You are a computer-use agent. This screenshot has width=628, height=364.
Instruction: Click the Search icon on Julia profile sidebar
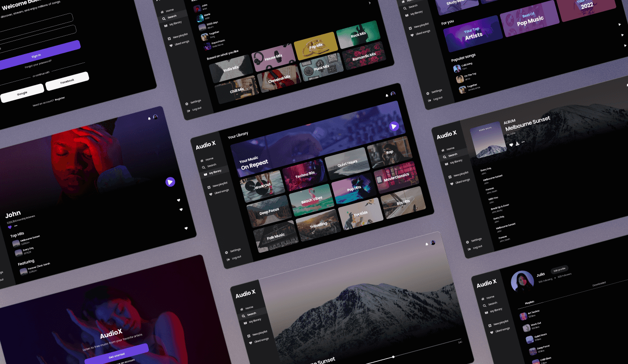tap(485, 305)
